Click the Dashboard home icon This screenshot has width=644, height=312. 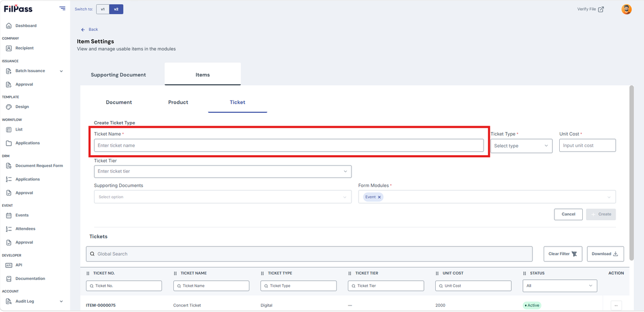point(9,26)
